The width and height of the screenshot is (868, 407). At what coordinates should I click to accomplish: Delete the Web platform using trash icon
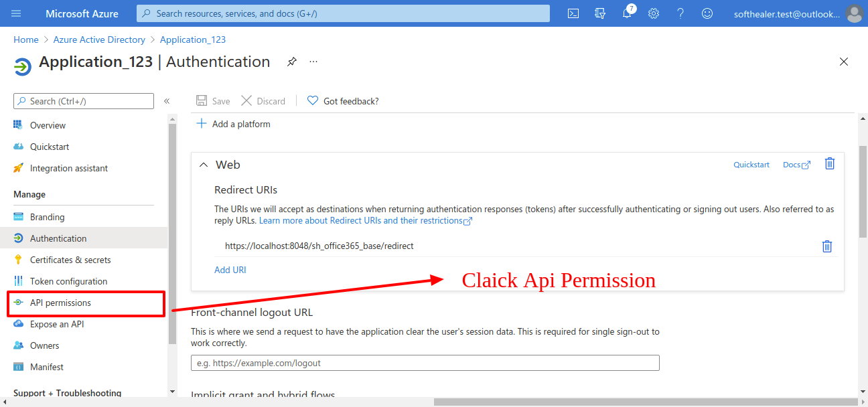point(830,163)
